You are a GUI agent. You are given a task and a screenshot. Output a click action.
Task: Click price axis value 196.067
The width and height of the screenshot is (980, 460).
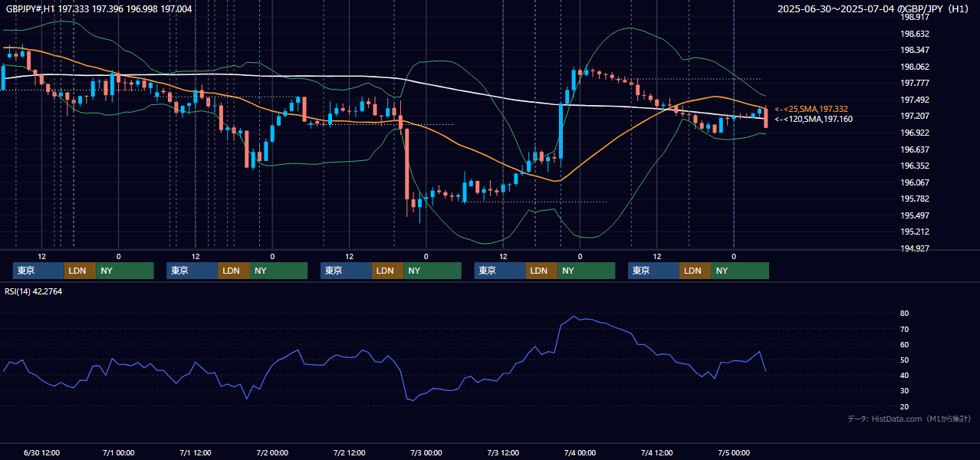[915, 182]
